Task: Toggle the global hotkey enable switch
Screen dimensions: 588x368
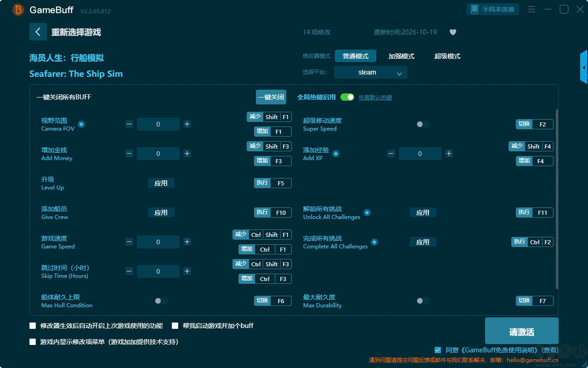Action: [347, 97]
